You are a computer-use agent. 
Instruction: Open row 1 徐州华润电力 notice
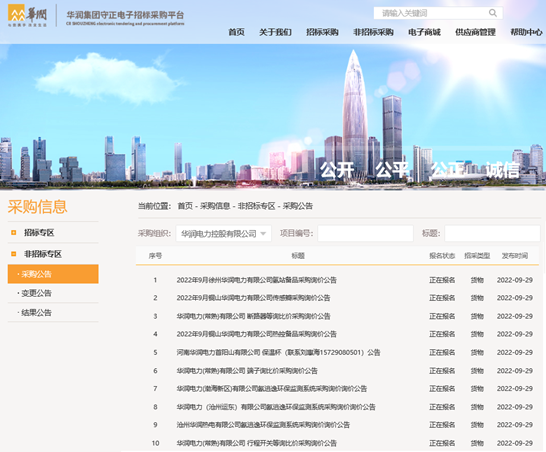[x=256, y=280]
